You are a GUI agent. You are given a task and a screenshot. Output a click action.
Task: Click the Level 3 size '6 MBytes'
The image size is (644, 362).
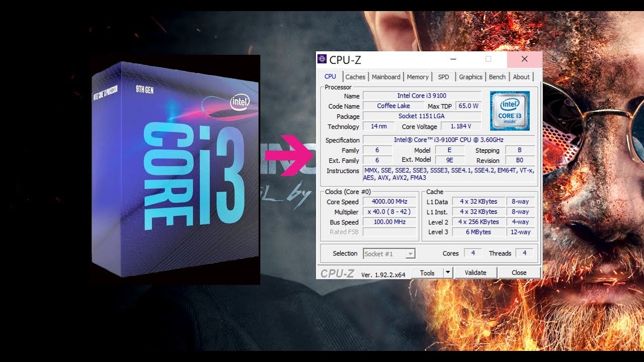(478, 232)
